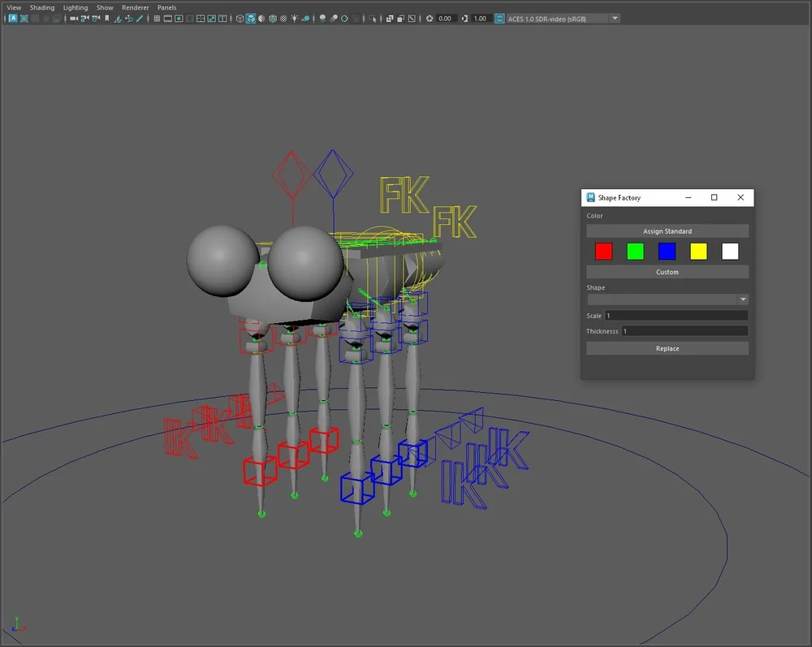Open the Lighting panel menu

point(76,7)
